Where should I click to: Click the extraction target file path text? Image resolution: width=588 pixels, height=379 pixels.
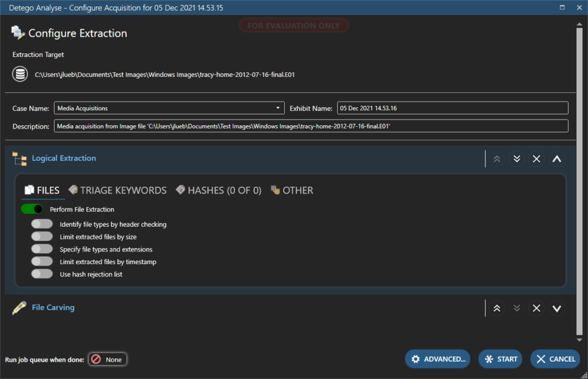pos(165,75)
